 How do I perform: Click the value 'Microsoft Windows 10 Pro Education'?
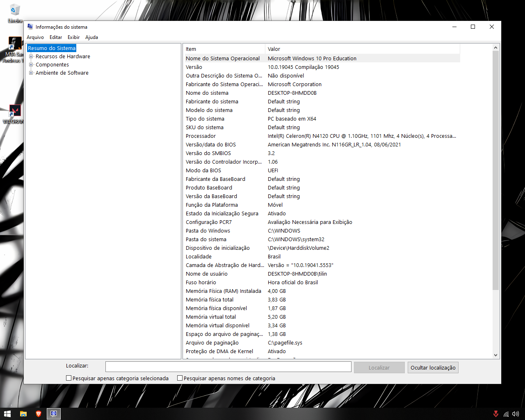pyautogui.click(x=312, y=59)
